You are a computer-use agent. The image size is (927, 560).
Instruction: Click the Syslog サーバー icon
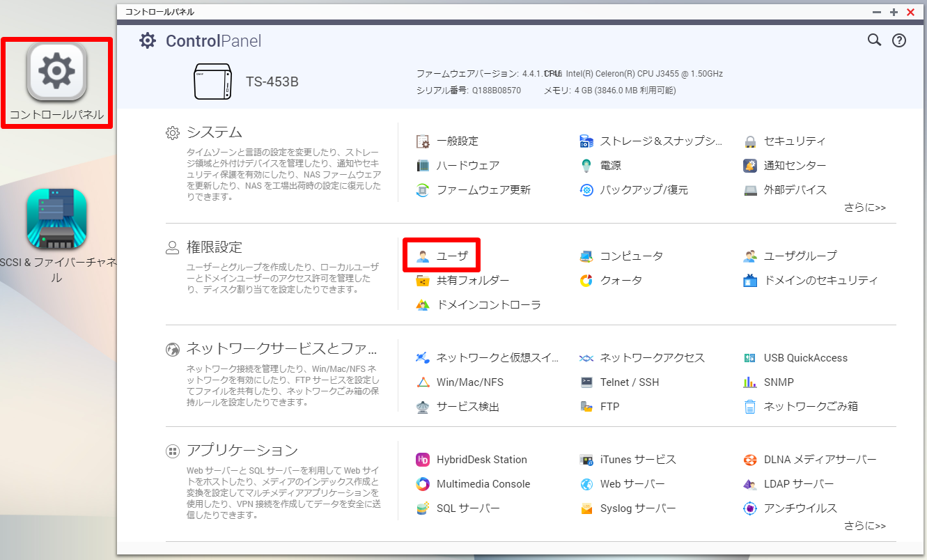pos(586,508)
